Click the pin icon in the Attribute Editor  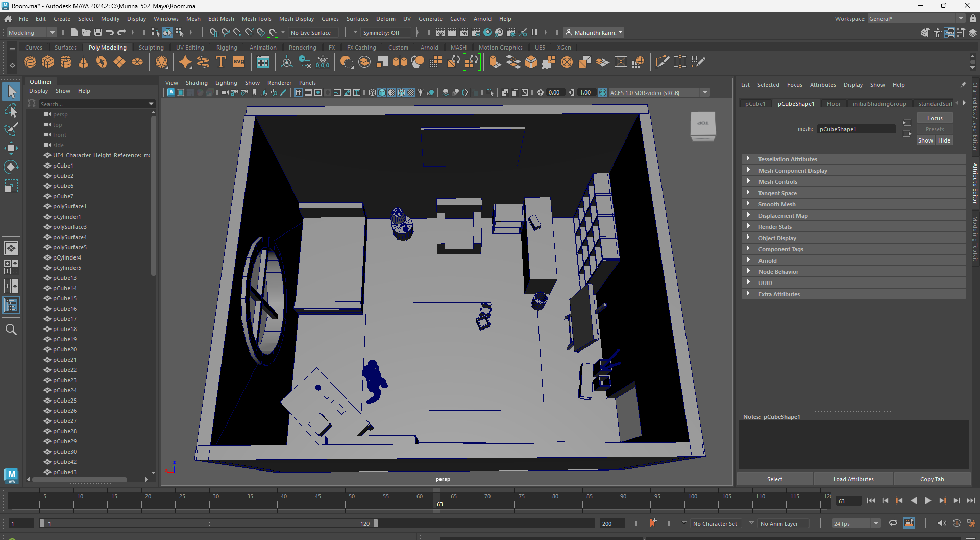pos(963,85)
